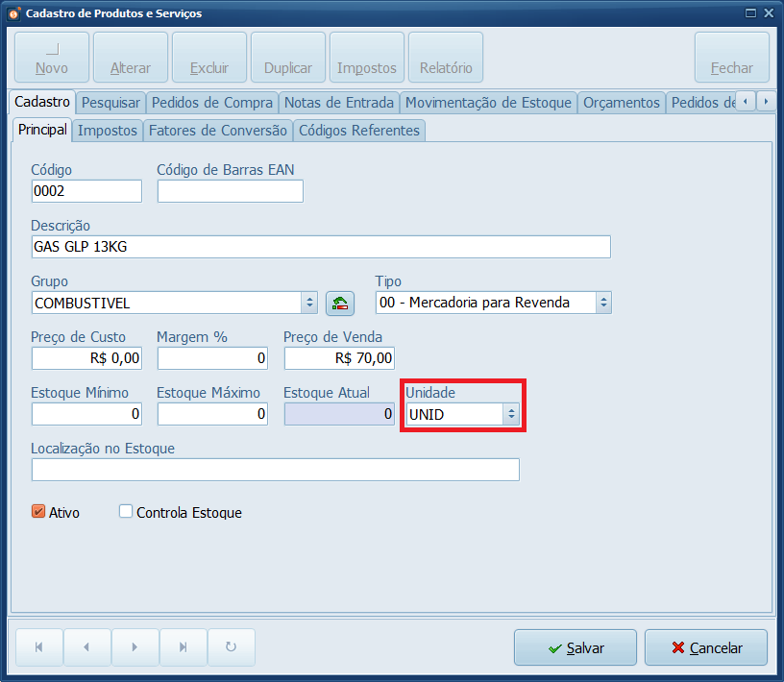The height and width of the screenshot is (682, 784).
Task: Go to first record navigation arrow
Action: (x=39, y=647)
